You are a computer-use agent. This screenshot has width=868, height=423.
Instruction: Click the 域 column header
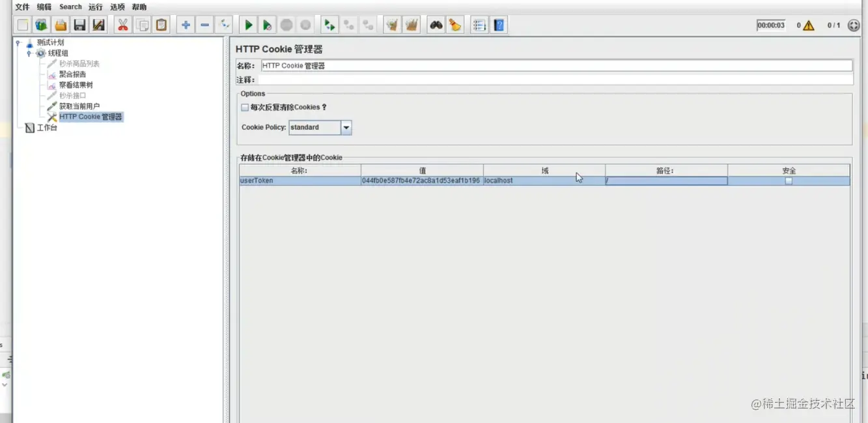(544, 171)
